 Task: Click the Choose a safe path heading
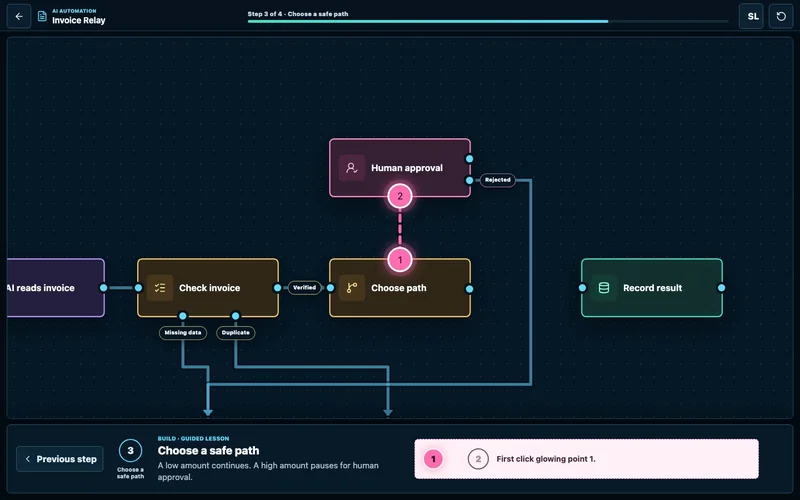(x=208, y=451)
